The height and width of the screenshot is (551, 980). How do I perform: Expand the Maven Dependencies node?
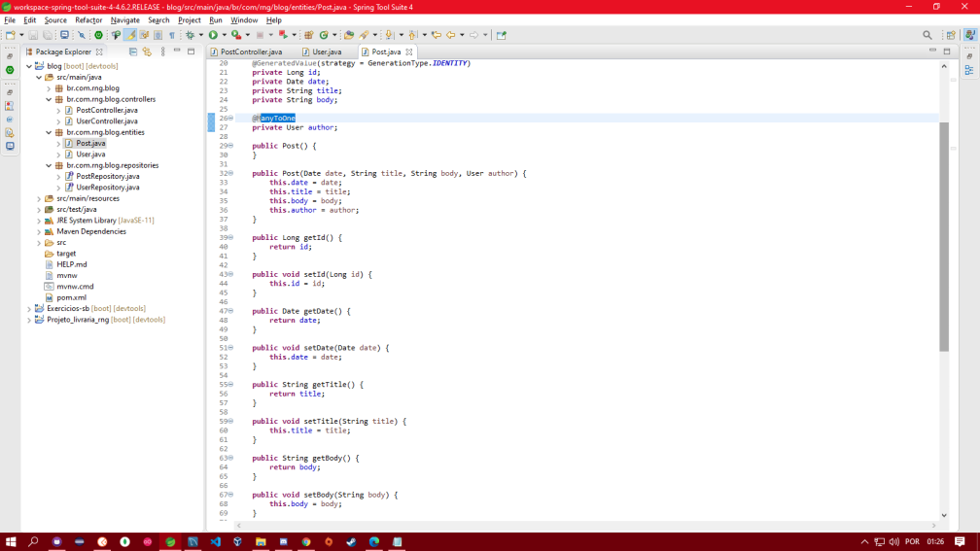pos(39,232)
